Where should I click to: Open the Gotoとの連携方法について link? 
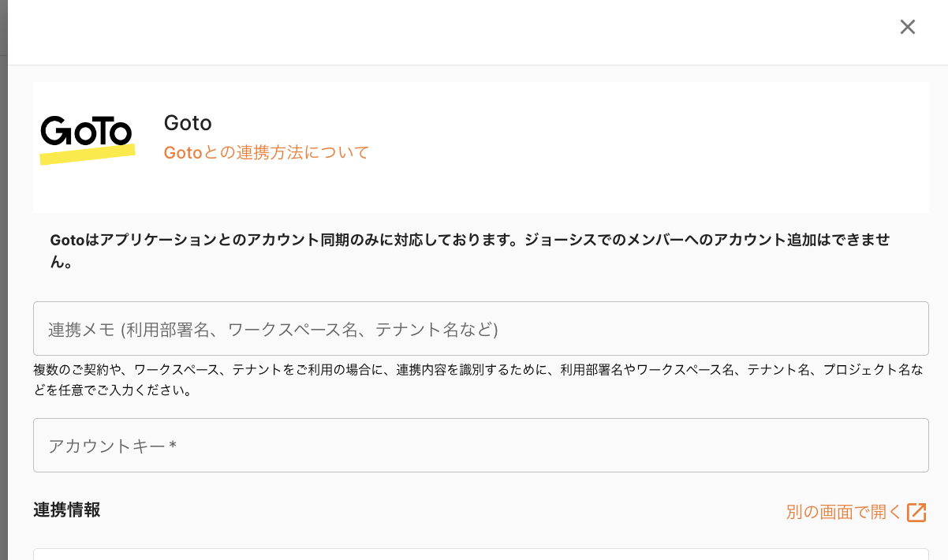point(267,152)
